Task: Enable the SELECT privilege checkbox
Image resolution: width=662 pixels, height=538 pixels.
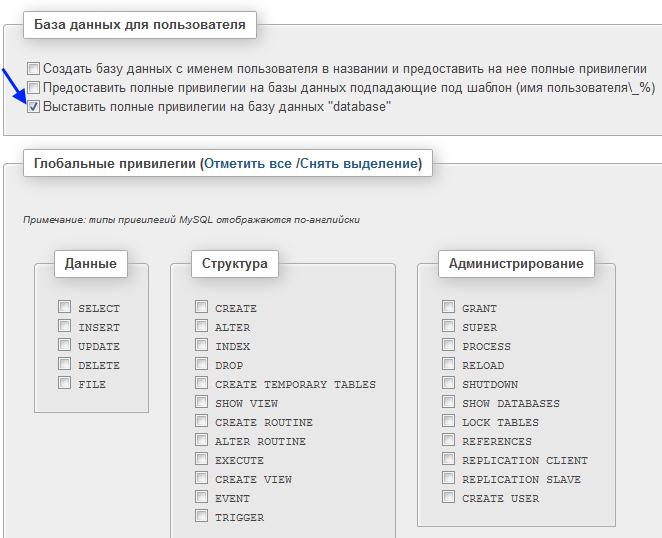Action: click(x=64, y=307)
